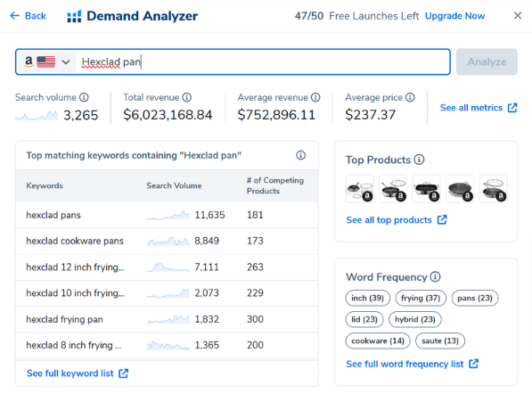Select the hexclad pans keyword row

pos(167,215)
